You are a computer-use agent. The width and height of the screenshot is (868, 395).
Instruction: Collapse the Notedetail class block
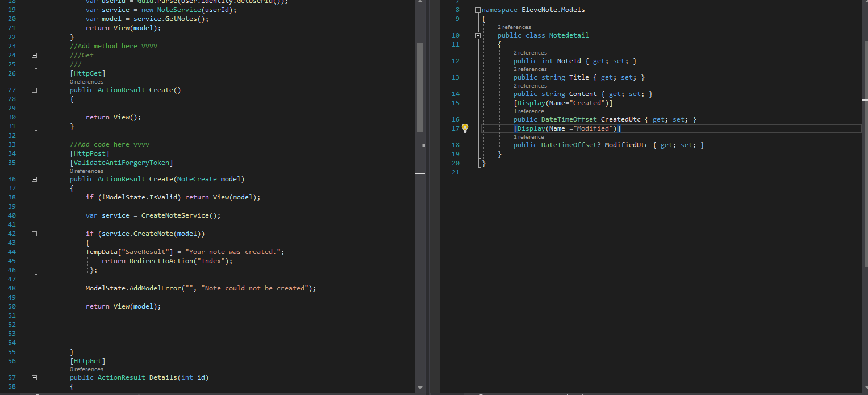478,35
